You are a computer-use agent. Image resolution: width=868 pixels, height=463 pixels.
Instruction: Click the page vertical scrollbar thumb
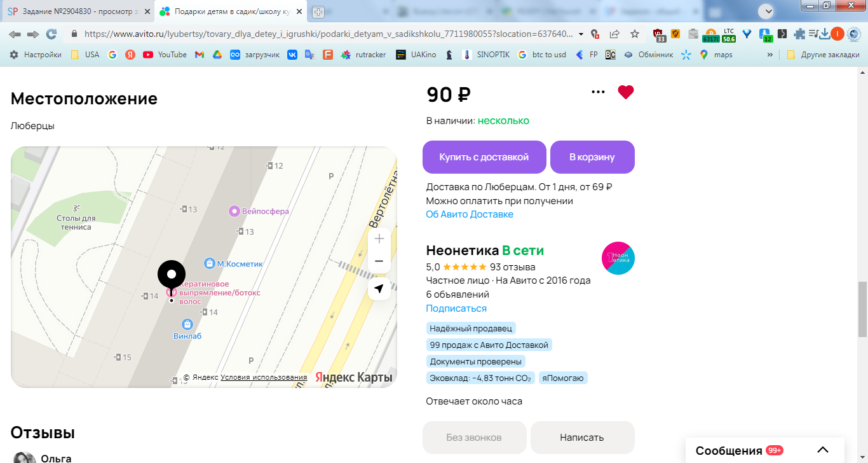862,308
